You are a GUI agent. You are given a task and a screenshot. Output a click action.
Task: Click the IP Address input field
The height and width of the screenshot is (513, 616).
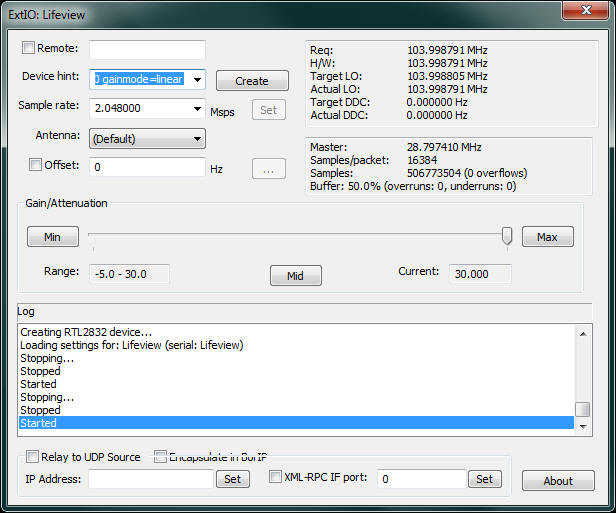tap(151, 479)
